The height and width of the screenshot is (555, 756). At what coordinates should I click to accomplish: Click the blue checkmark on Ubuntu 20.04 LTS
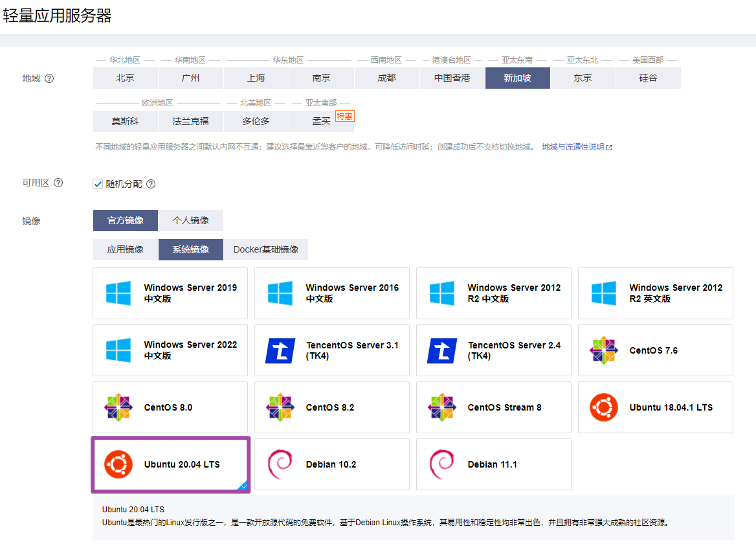244,486
